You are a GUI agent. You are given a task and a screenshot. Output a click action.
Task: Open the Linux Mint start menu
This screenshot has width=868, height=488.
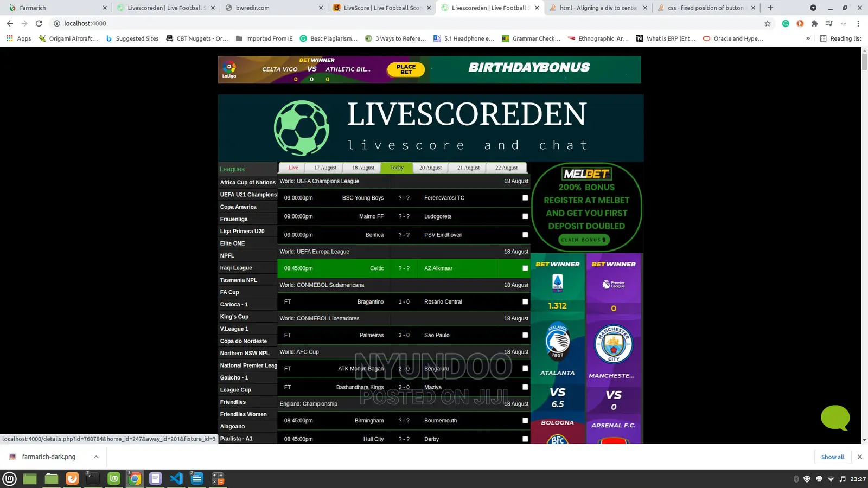click(10, 479)
